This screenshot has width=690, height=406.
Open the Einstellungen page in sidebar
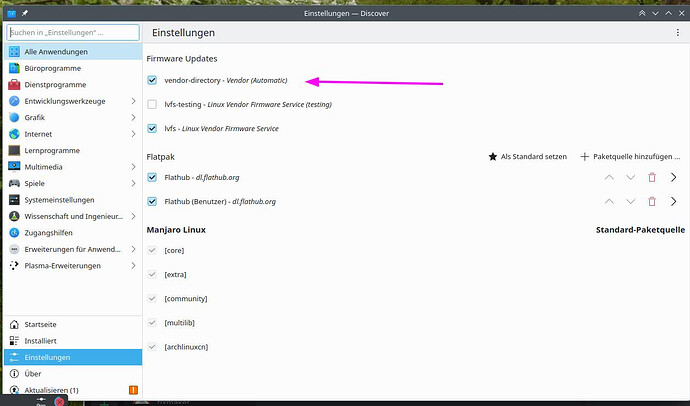coord(73,357)
